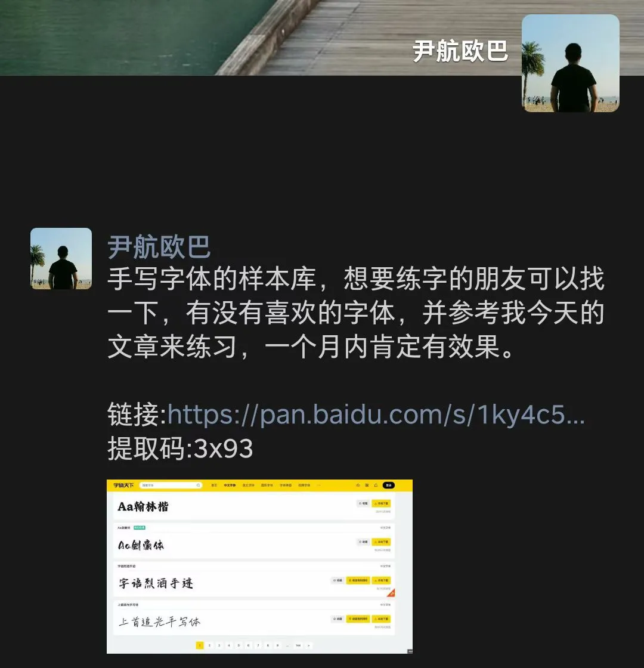Jump to page 144 in the pagination
Viewport: 644px width, 668px height.
pos(298,645)
